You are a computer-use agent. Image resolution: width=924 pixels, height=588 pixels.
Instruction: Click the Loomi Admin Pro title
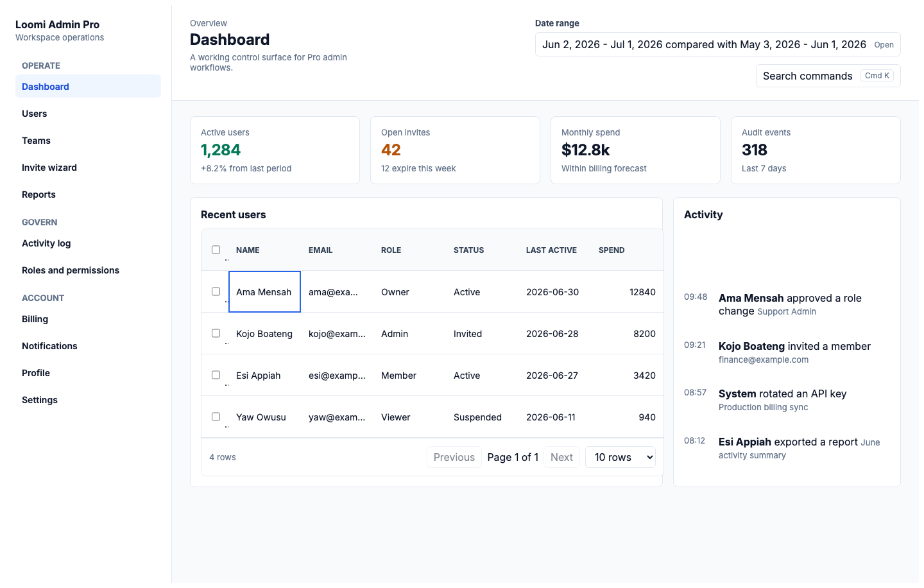57,24
